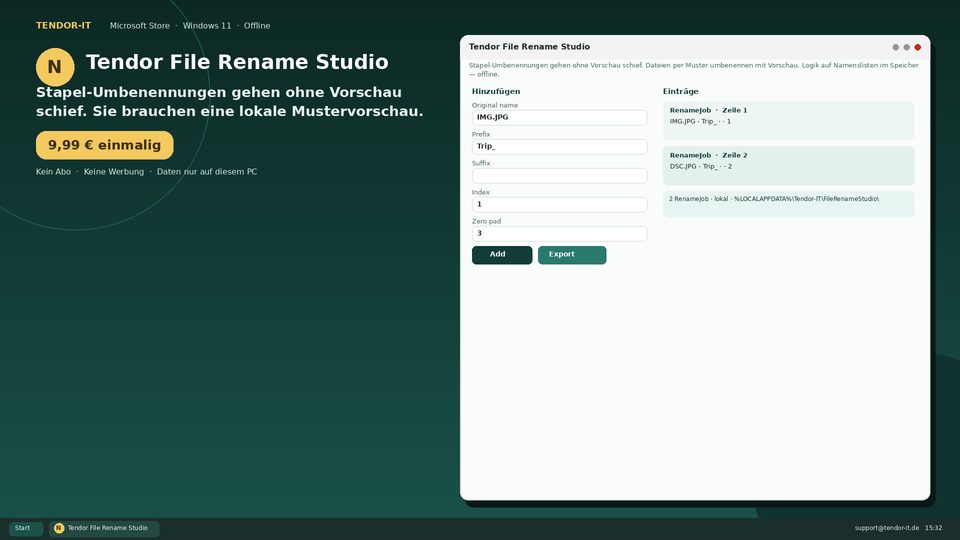960x540 pixels.
Task: Click the Start button in taskbar
Action: pyautogui.click(x=26, y=528)
